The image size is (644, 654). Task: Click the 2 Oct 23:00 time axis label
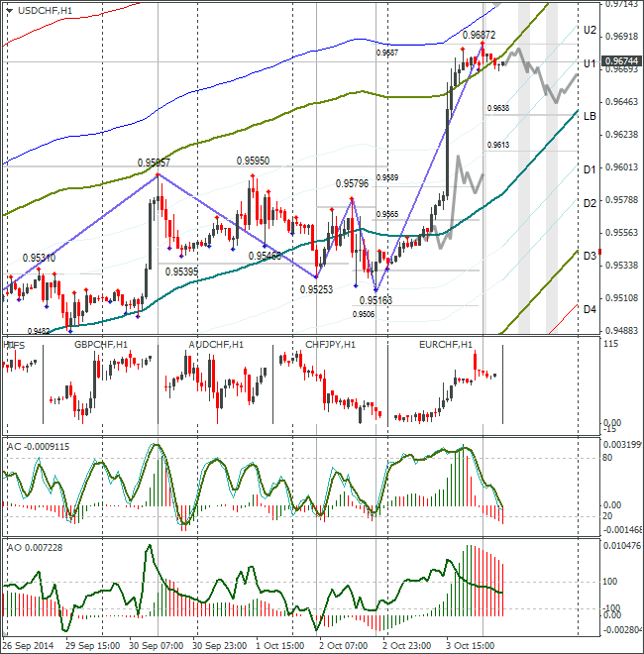click(x=407, y=646)
